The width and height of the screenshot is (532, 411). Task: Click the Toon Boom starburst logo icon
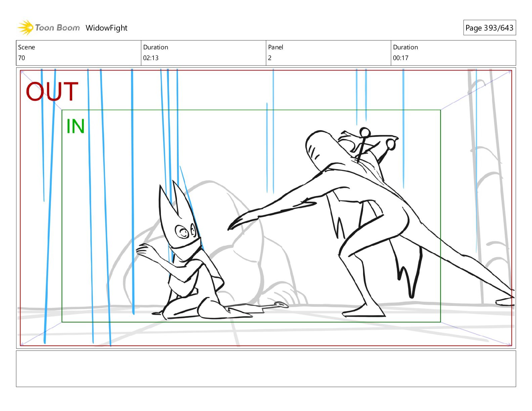click(x=25, y=28)
